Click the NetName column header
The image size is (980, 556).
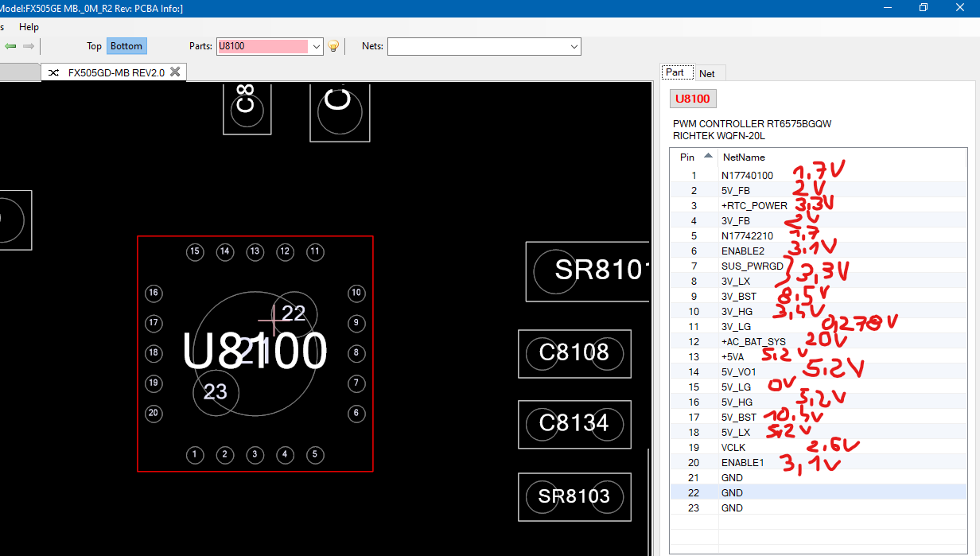tap(743, 157)
